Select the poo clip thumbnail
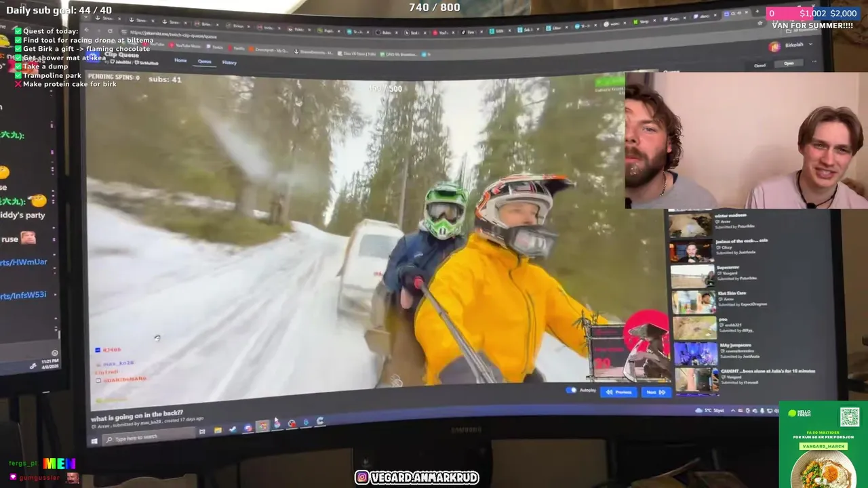The image size is (868, 488). (694, 327)
